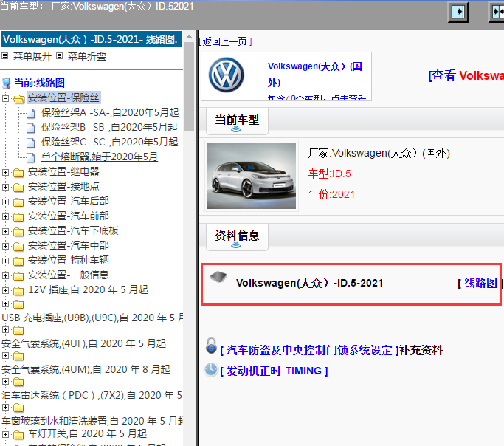The width and height of the screenshot is (504, 446).
Task: Expand the 安装位置-汽车中部 tree node
Action: click(5, 246)
